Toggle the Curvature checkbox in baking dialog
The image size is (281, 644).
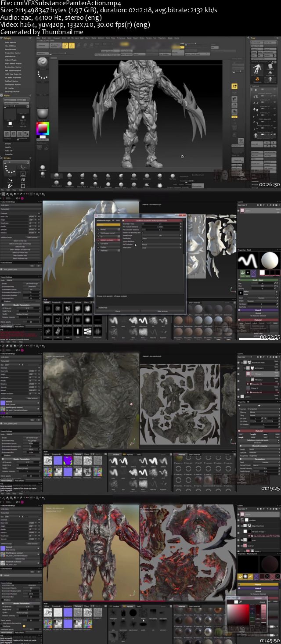coord(98,243)
